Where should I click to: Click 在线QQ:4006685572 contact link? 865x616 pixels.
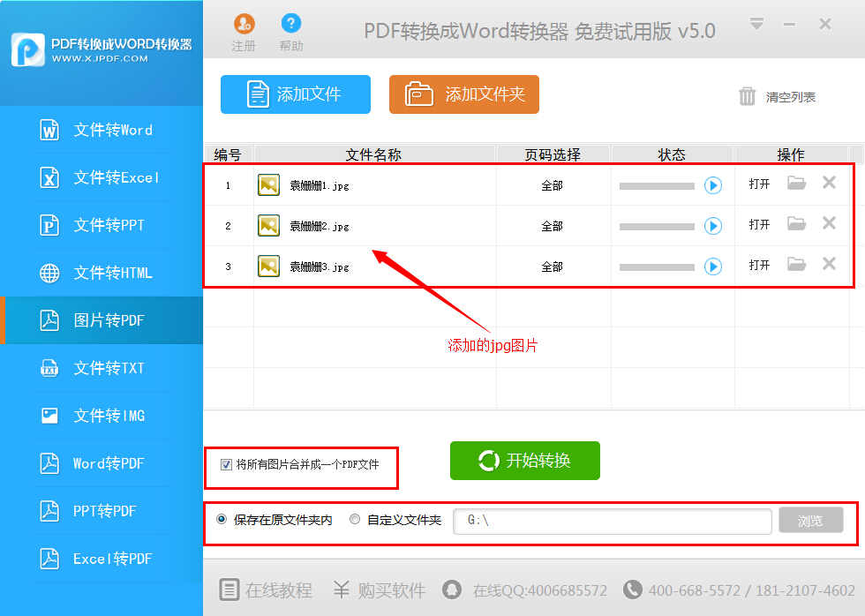(x=524, y=590)
